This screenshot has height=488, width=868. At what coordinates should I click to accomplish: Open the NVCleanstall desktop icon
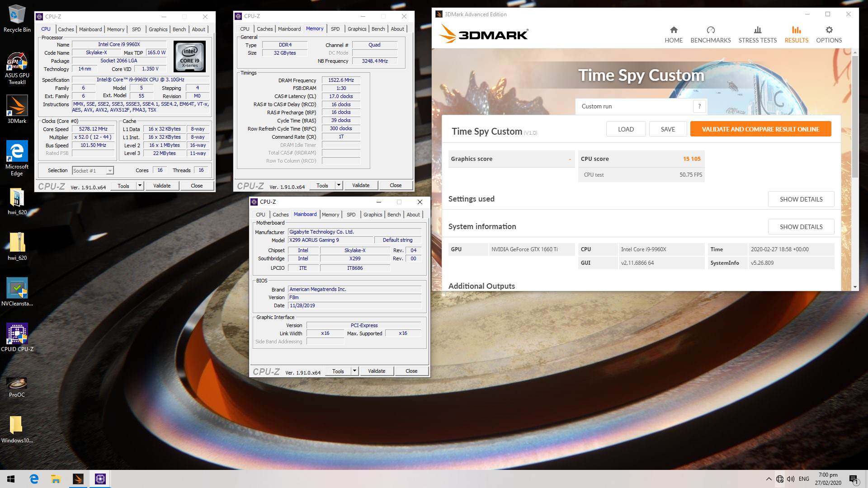pyautogui.click(x=17, y=292)
